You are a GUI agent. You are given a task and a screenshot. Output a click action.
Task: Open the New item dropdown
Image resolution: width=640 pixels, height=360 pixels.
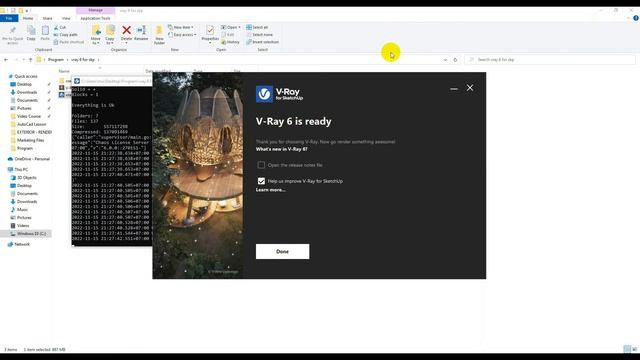pyautogui.click(x=181, y=27)
